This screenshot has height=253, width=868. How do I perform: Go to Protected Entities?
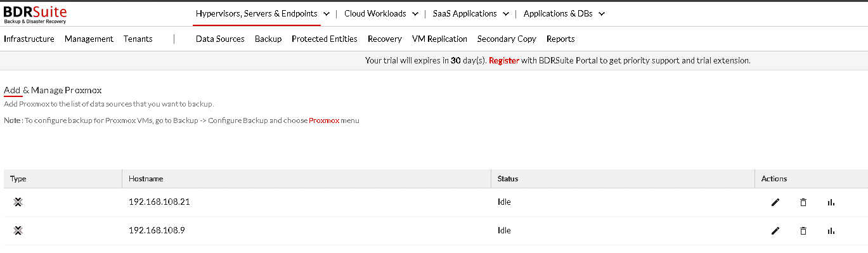coord(325,39)
